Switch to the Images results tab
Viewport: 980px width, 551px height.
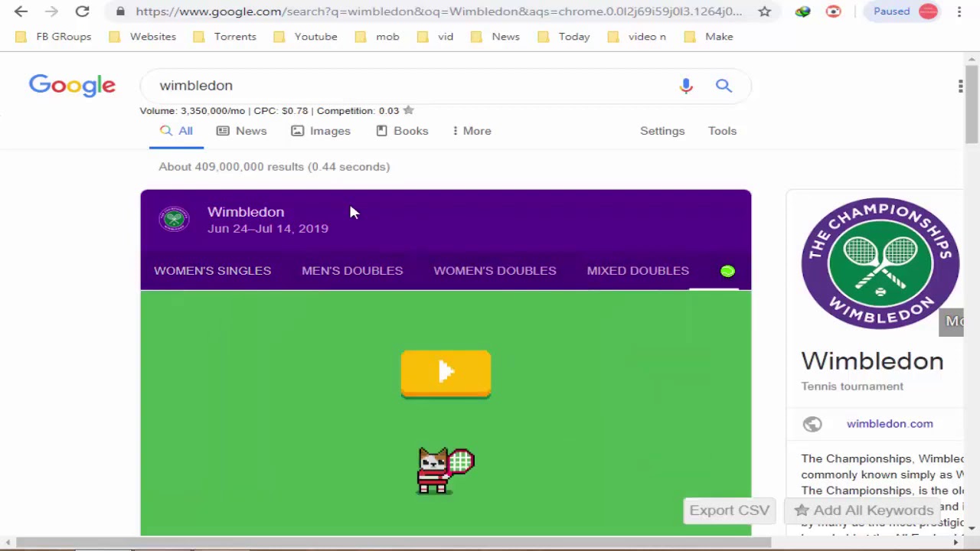(x=321, y=131)
